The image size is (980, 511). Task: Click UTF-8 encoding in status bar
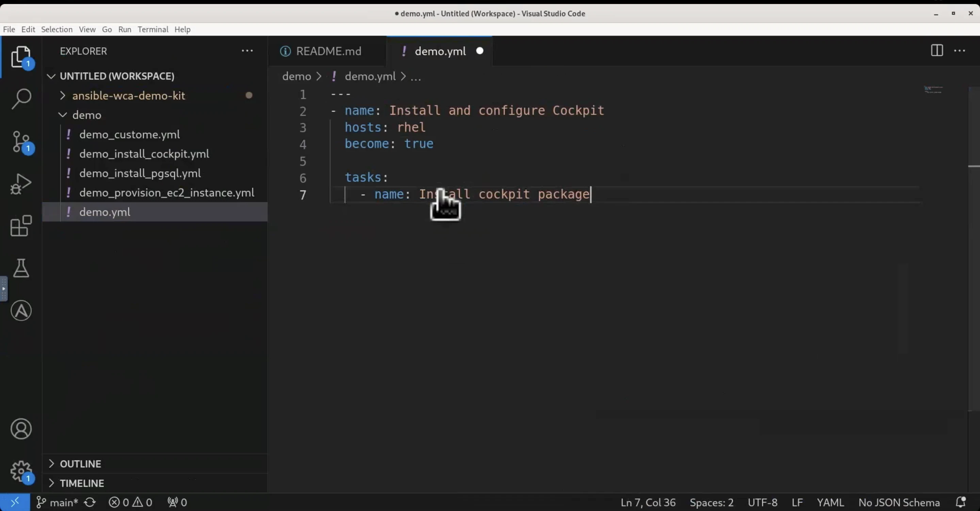pyautogui.click(x=762, y=502)
